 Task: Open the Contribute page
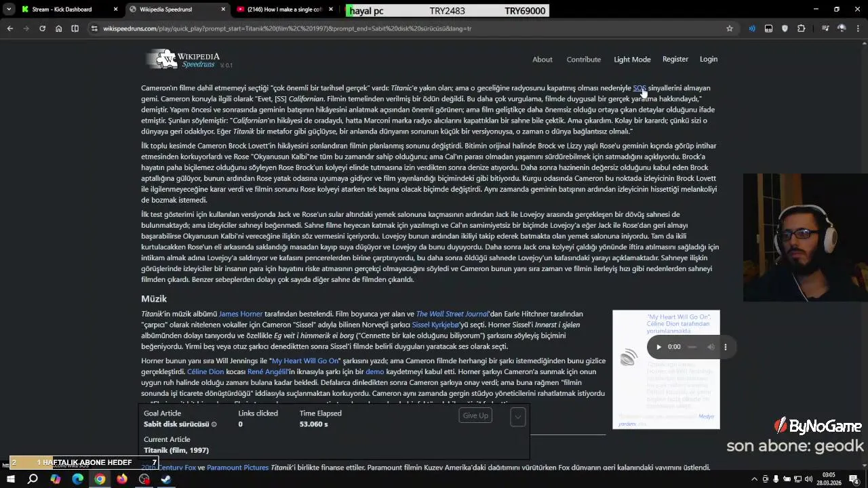[x=583, y=60]
